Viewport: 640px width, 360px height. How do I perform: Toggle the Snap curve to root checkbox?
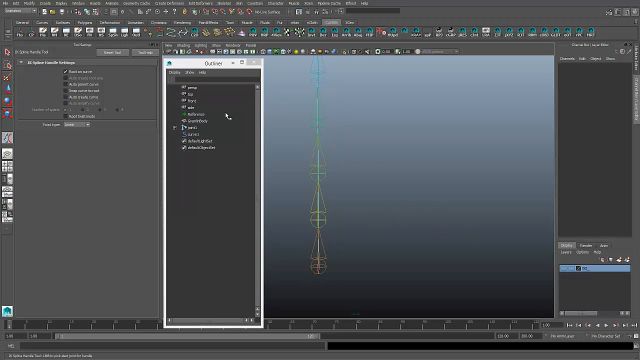(65, 91)
